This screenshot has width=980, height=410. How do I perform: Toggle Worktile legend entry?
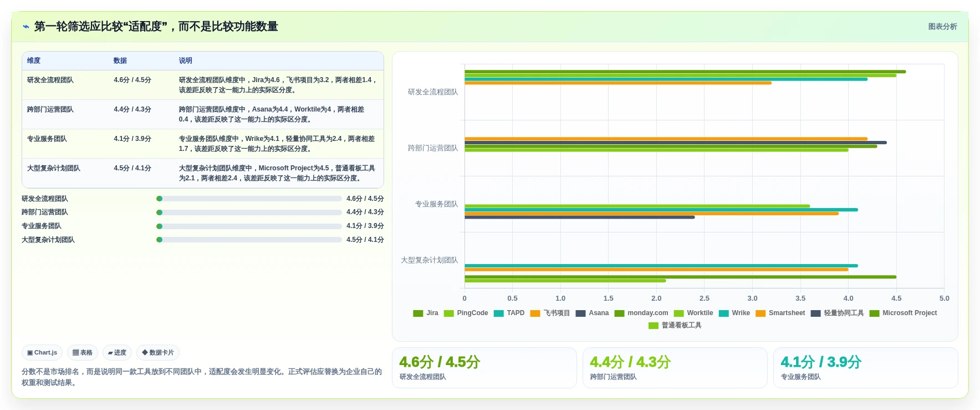pos(693,313)
